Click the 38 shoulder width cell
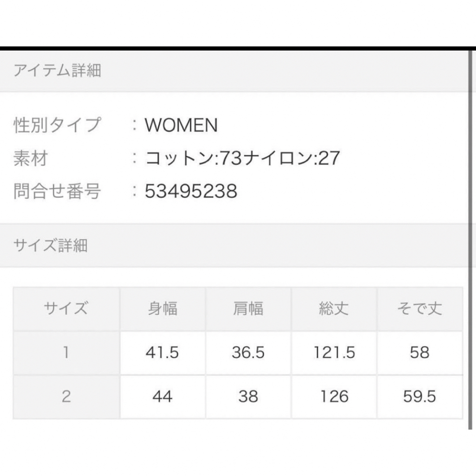This screenshot has height=476, width=476. 248,397
